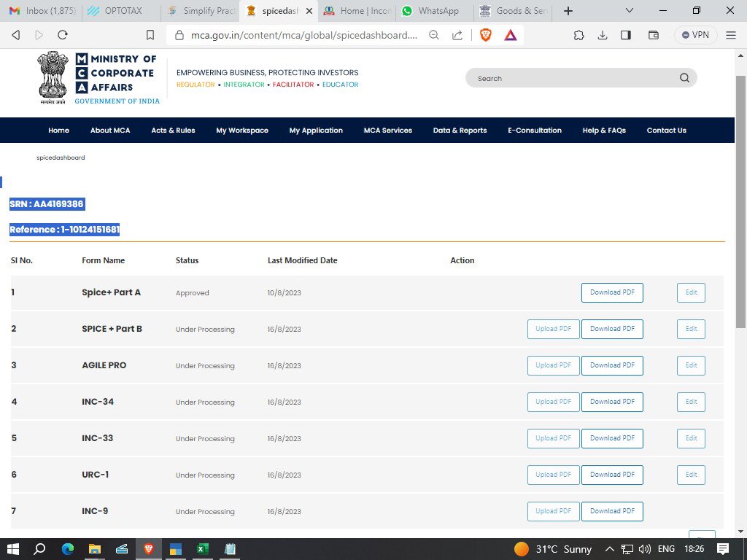Download PDF for Spice+ Part A
747x560 pixels.
point(612,292)
